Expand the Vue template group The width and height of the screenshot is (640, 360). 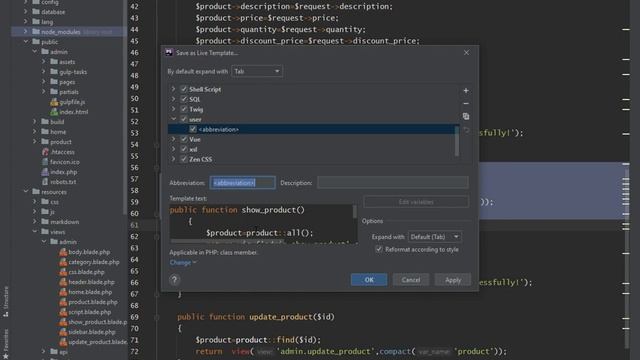(x=173, y=139)
